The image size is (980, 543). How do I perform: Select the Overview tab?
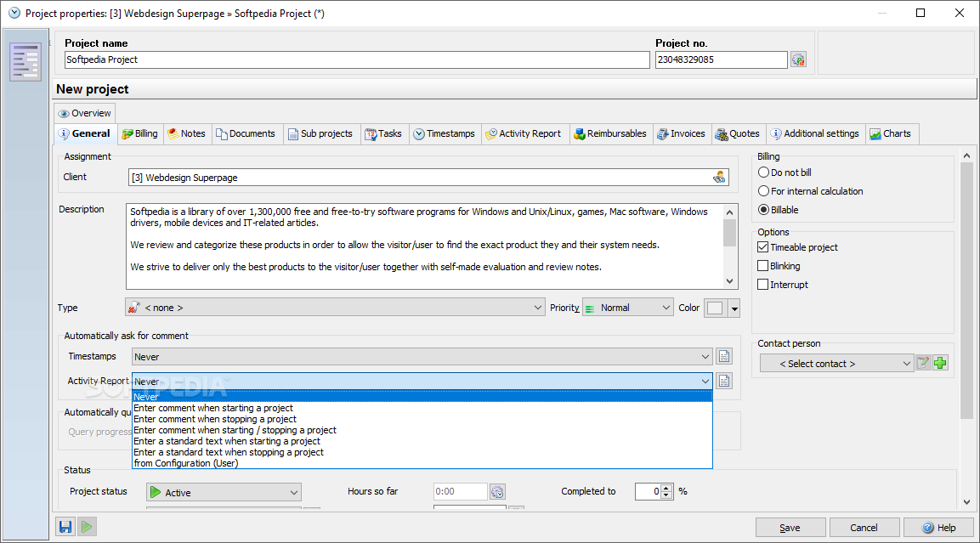(x=84, y=113)
